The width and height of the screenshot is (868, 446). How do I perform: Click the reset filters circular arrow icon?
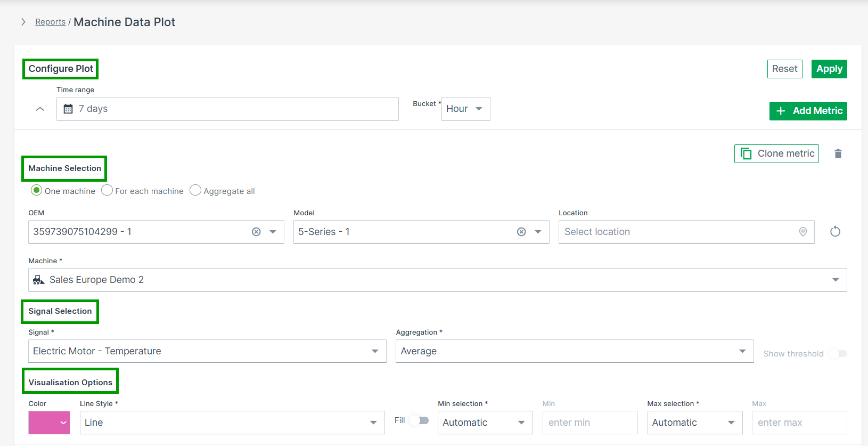click(x=835, y=231)
